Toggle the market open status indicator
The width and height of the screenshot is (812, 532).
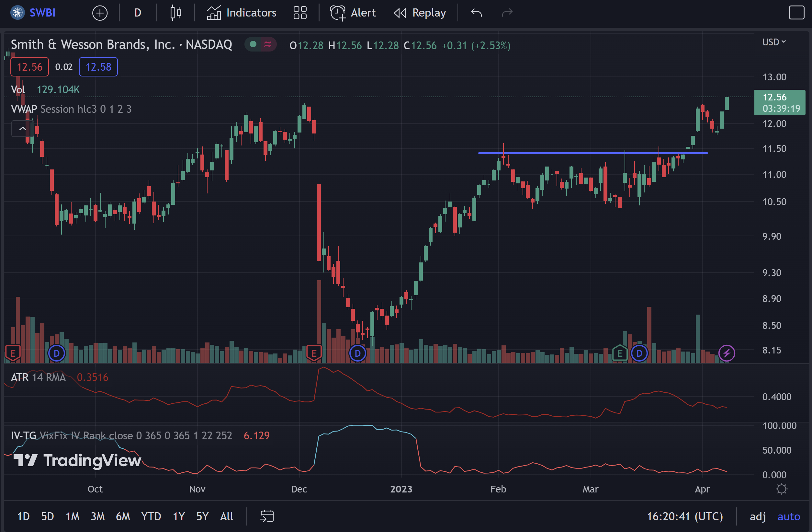pyautogui.click(x=253, y=44)
